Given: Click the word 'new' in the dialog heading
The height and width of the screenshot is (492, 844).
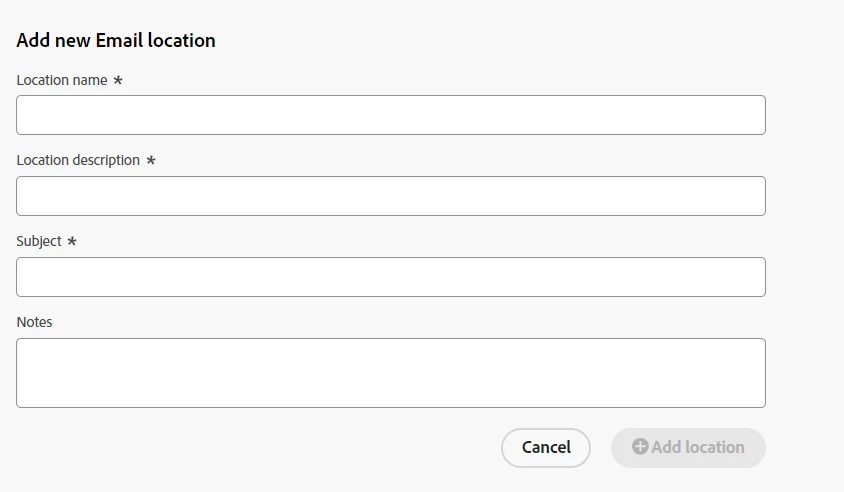Looking at the screenshot, I should pos(74,41).
